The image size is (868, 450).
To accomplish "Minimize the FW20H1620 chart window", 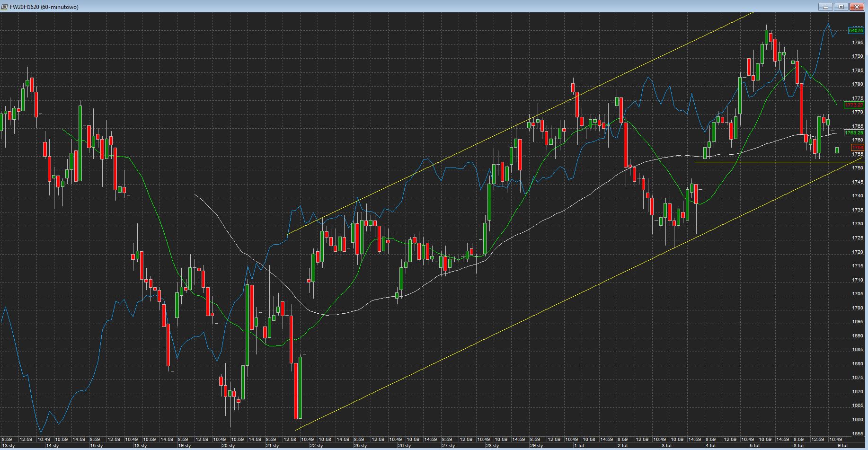I will pos(826,7).
